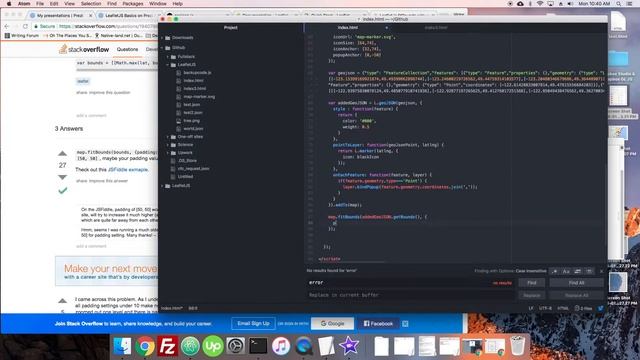Open Finder from the Dock
The width and height of the screenshot is (640, 360).
click(122, 346)
